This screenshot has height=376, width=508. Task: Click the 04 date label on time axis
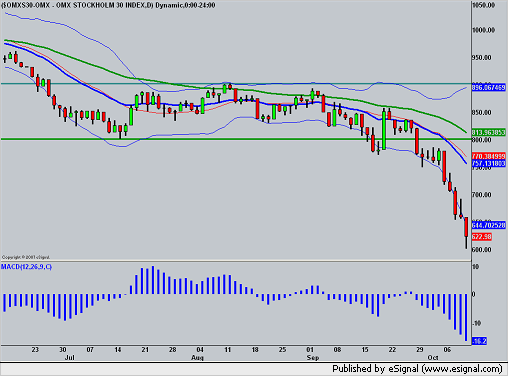click(200, 350)
